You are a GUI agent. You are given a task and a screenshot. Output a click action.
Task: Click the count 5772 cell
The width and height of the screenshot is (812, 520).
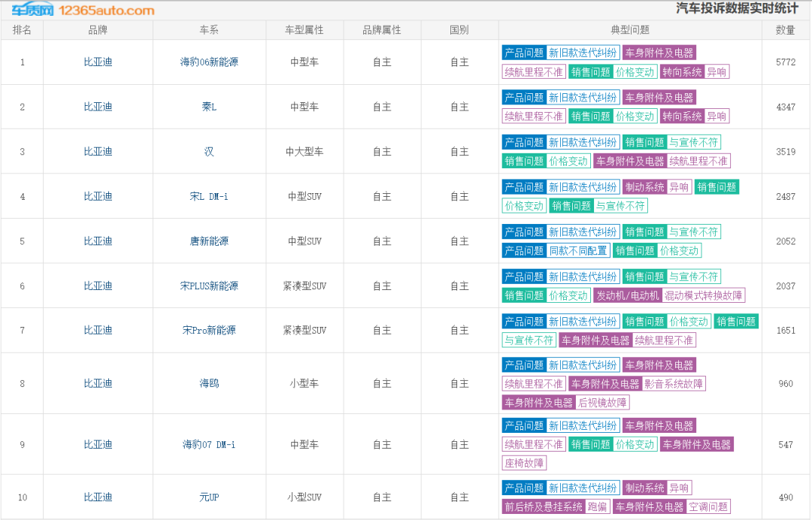(786, 62)
